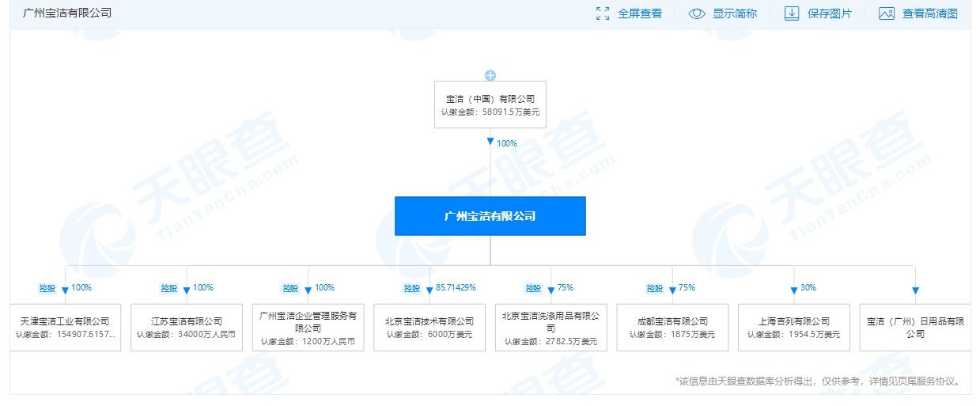Expand the plus node above 宝洁（中国）有限公司
Image resolution: width=980 pixels, height=406 pixels.
[x=490, y=75]
